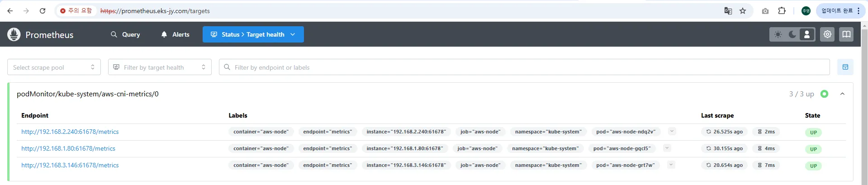Expand labels for aws-node-ndq2v row
This screenshot has width=868, height=185.
pos(672,131)
